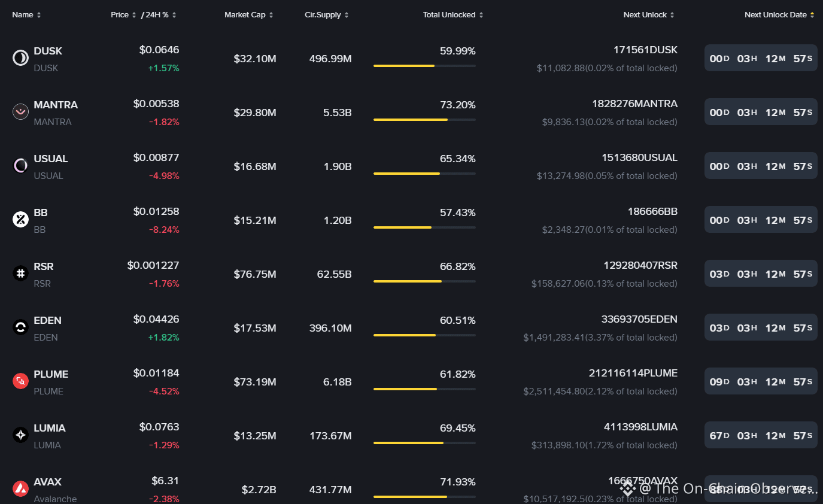Sort table by 24H % change
This screenshot has height=504, width=823.
coord(160,15)
